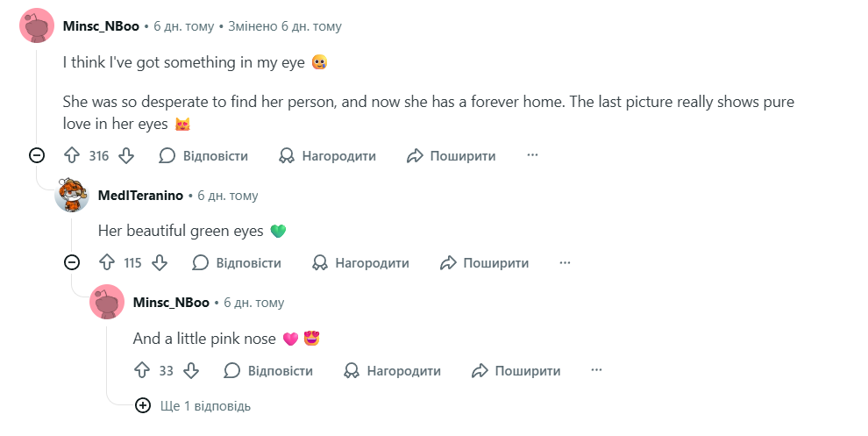Screen dimensions: 868x436
Task: Downvote the comment with 33 points
Action: (x=191, y=370)
